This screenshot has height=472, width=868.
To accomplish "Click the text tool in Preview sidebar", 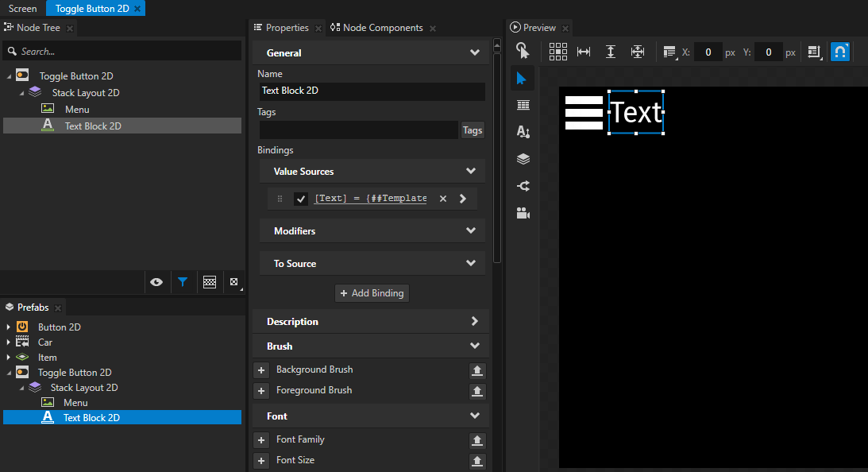I will 523,132.
